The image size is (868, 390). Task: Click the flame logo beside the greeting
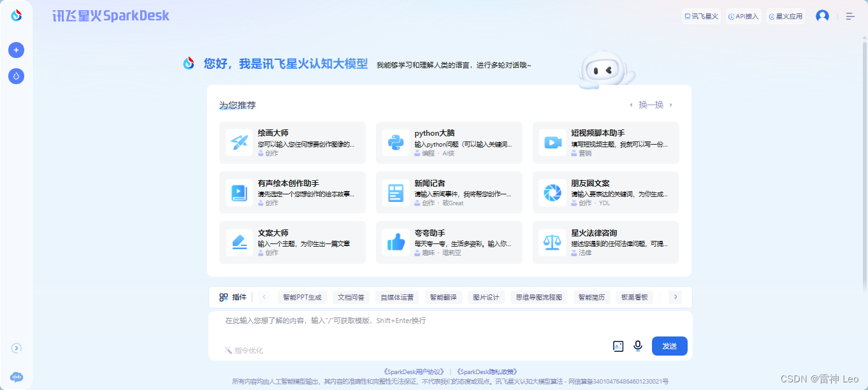tap(189, 63)
